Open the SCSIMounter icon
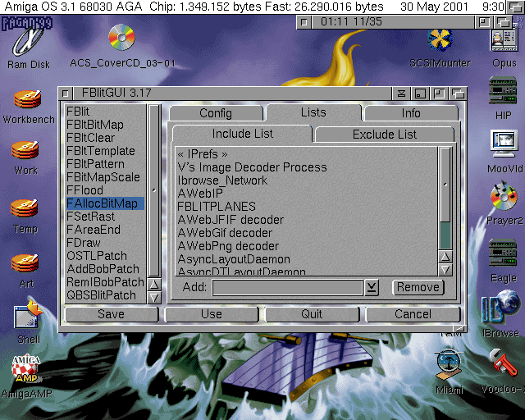This screenshot has width=525, height=420. [x=440, y=40]
